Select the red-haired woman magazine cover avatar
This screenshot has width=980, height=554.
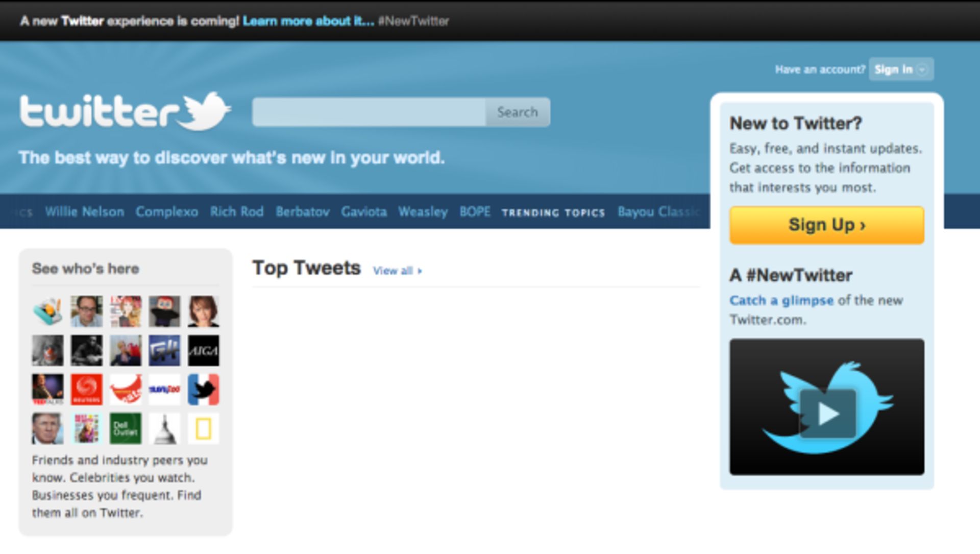pyautogui.click(x=126, y=311)
